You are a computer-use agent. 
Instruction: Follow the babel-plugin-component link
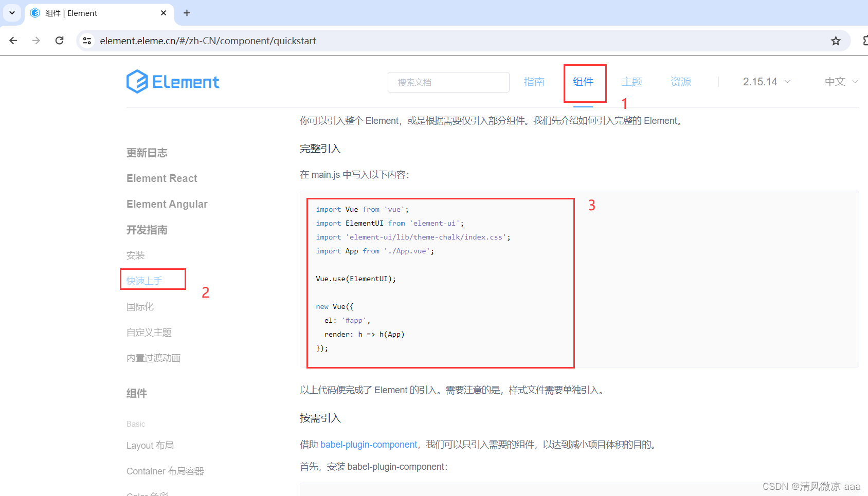(369, 445)
